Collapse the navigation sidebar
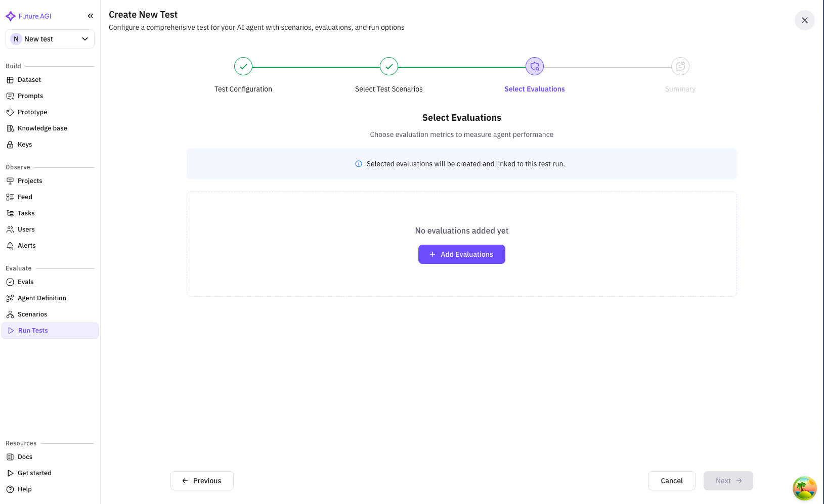Image resolution: width=824 pixels, height=504 pixels. pyautogui.click(x=91, y=16)
